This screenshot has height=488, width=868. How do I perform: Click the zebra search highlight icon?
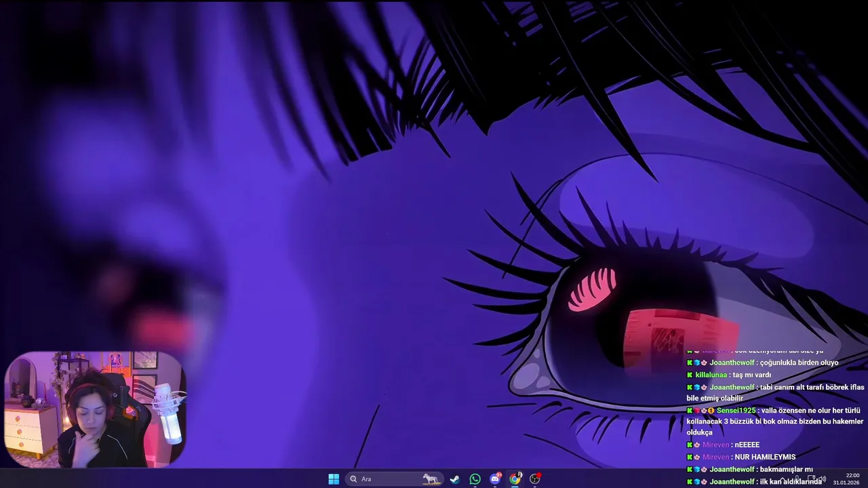(x=431, y=479)
